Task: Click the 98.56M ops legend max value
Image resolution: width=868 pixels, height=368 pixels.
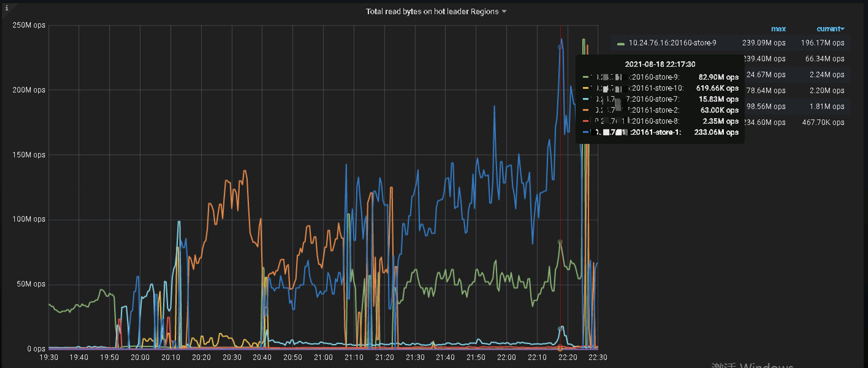Action: (x=766, y=107)
